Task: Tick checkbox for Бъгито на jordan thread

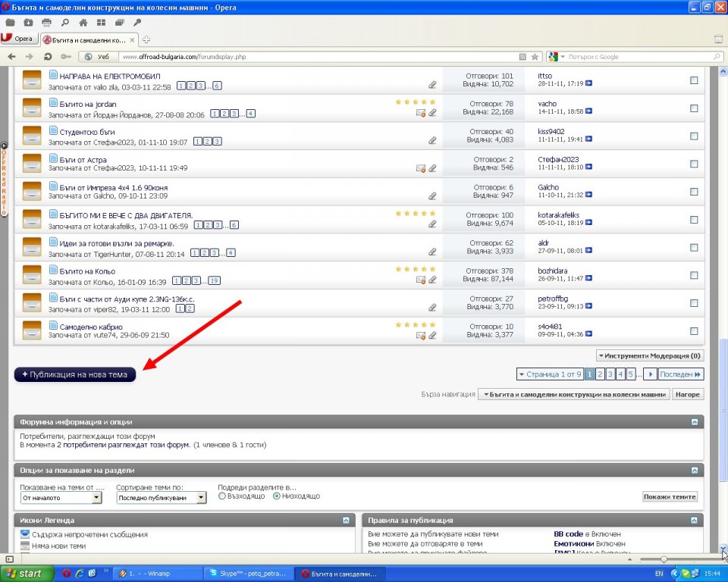Action: [x=694, y=108]
